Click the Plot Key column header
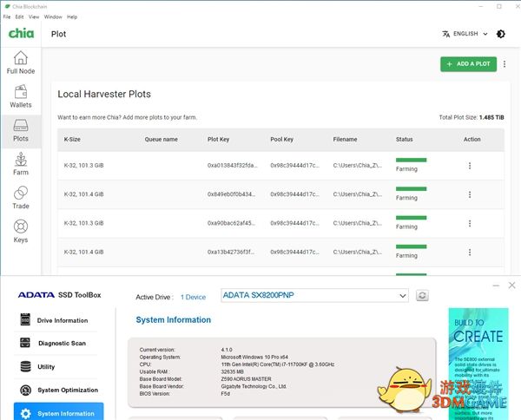Screen dimensions: 521x420 point(218,140)
